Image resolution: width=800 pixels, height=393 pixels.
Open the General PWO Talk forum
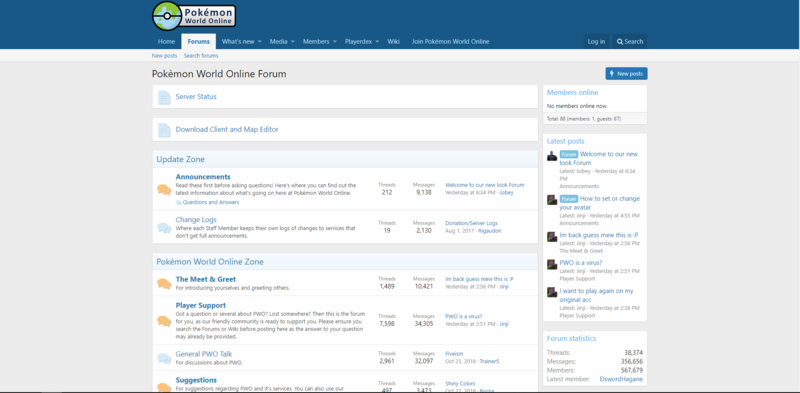[204, 354]
